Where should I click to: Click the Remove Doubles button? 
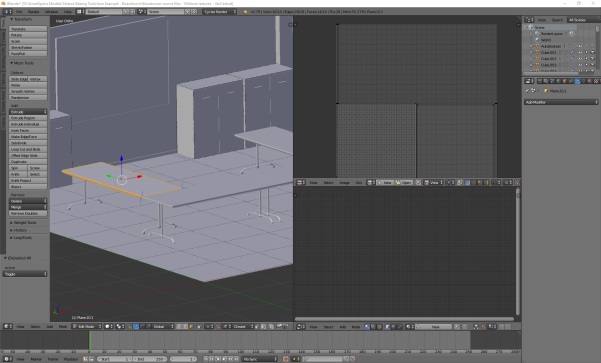(28, 213)
